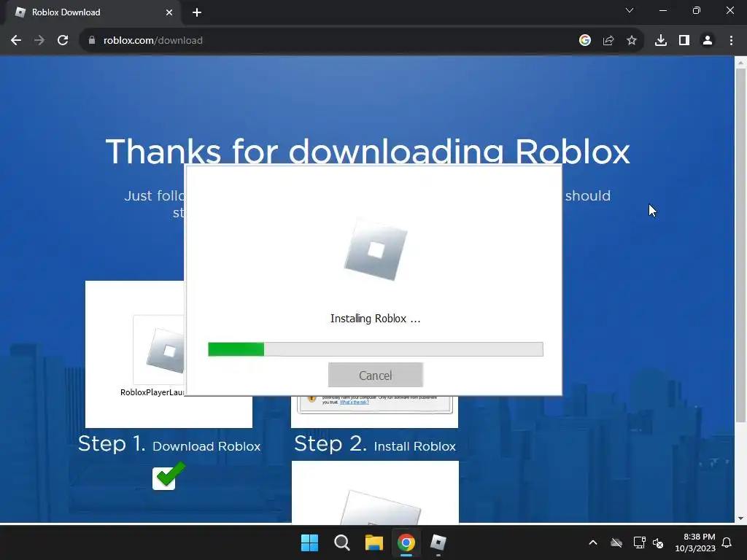The image size is (747, 560).
Task: Open the Chrome profile menu
Action: 708,41
